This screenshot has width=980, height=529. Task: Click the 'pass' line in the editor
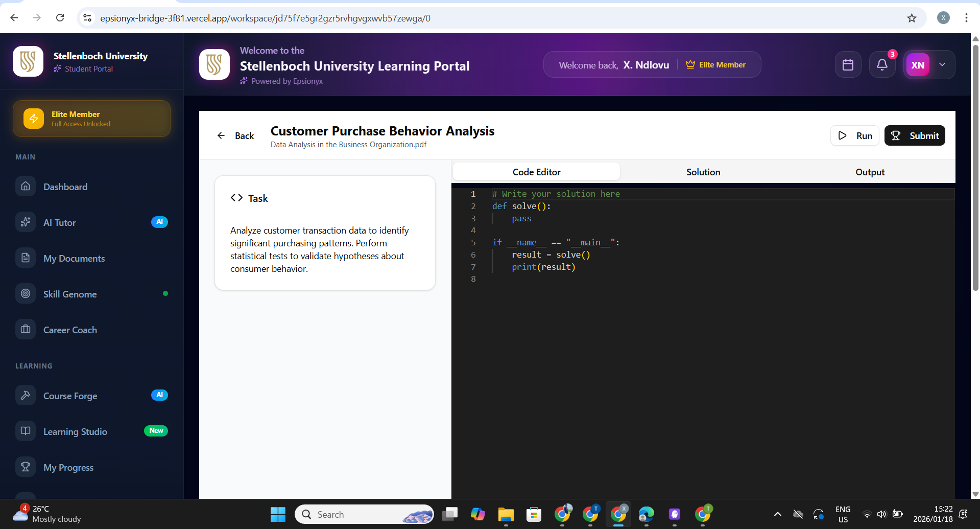521,218
